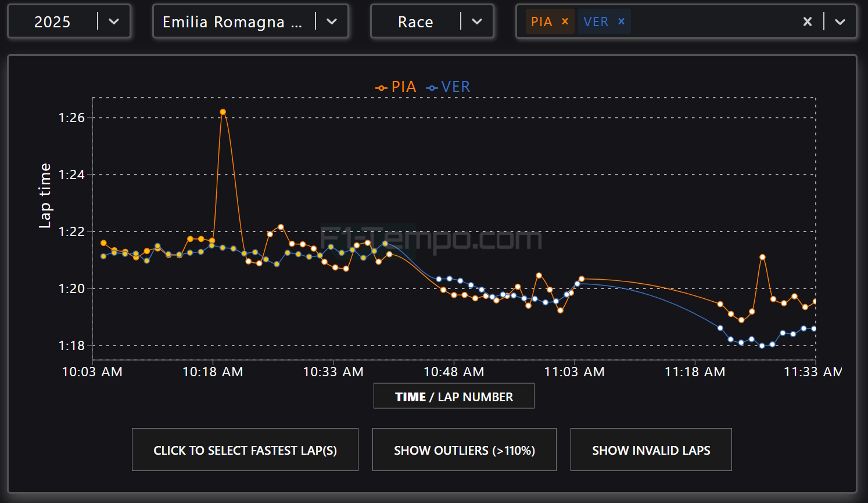
Task: Show outliers above 110% button
Action: (464, 450)
